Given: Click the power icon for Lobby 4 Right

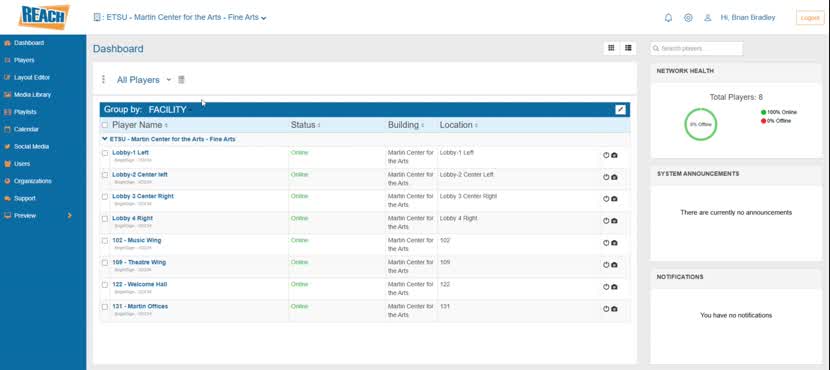Looking at the screenshot, I should pyautogui.click(x=606, y=221).
